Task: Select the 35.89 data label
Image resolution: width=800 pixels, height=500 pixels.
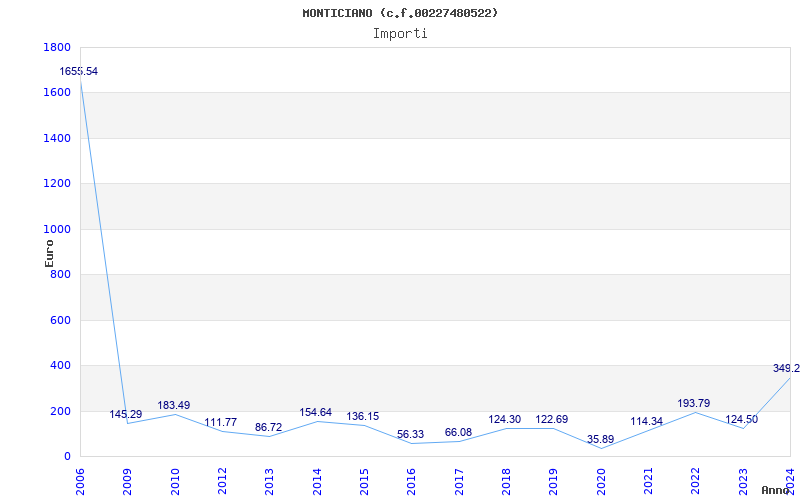Action: pyautogui.click(x=601, y=439)
